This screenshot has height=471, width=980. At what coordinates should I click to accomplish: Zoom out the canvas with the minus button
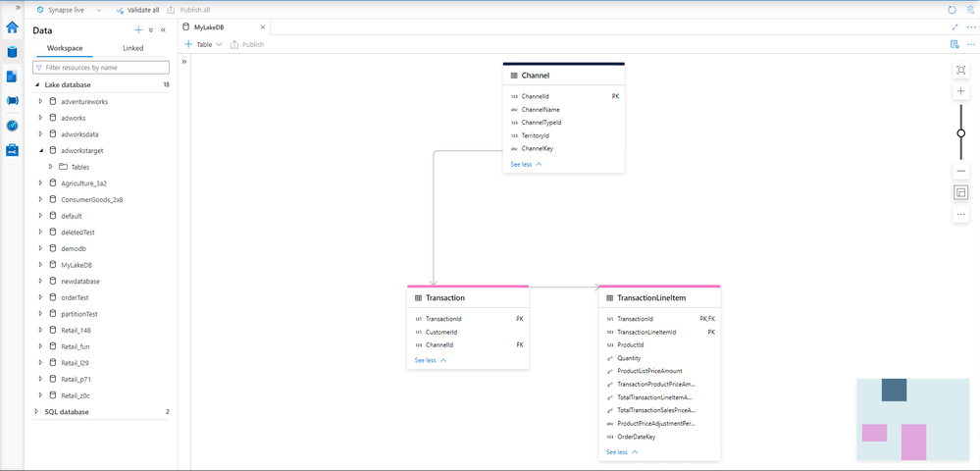961,171
